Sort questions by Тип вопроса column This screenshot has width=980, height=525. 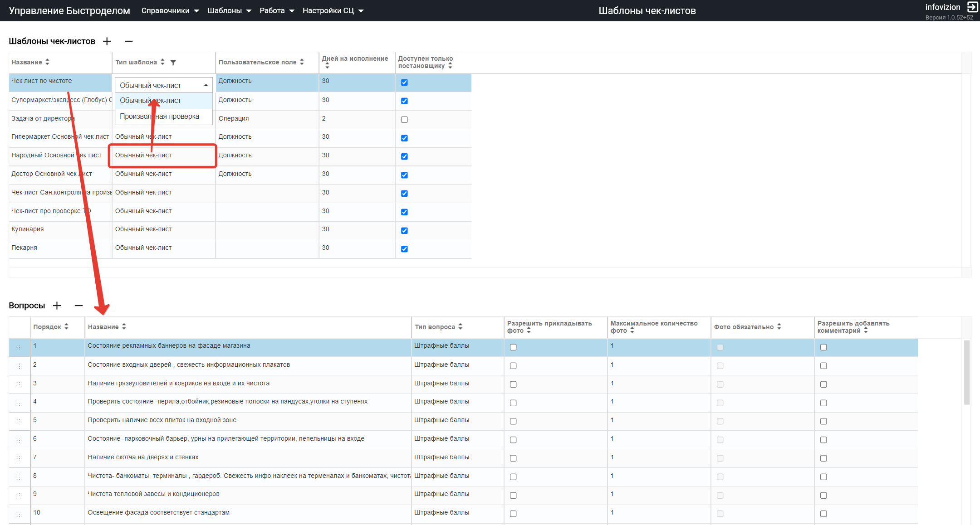coord(460,326)
